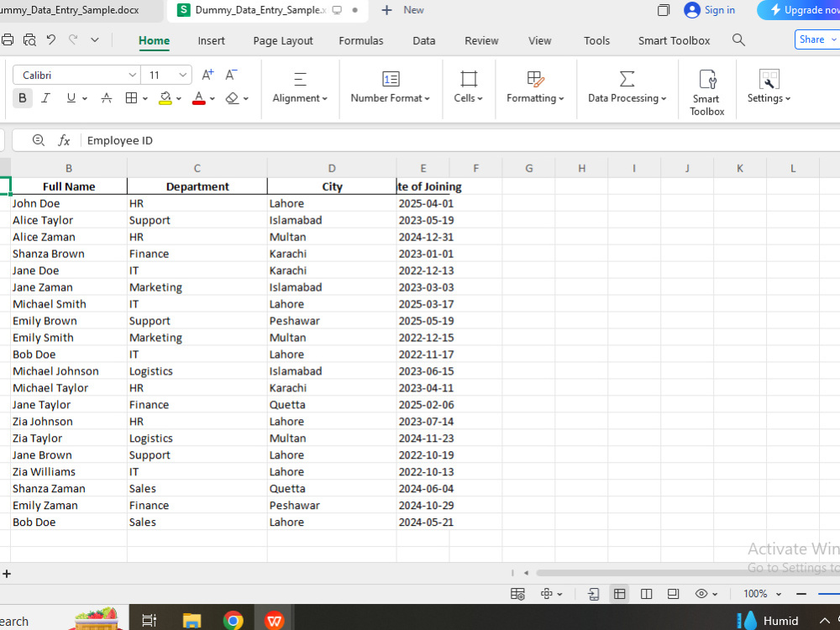840x630 pixels.
Task: Click the fx insert function icon
Action: [65, 140]
